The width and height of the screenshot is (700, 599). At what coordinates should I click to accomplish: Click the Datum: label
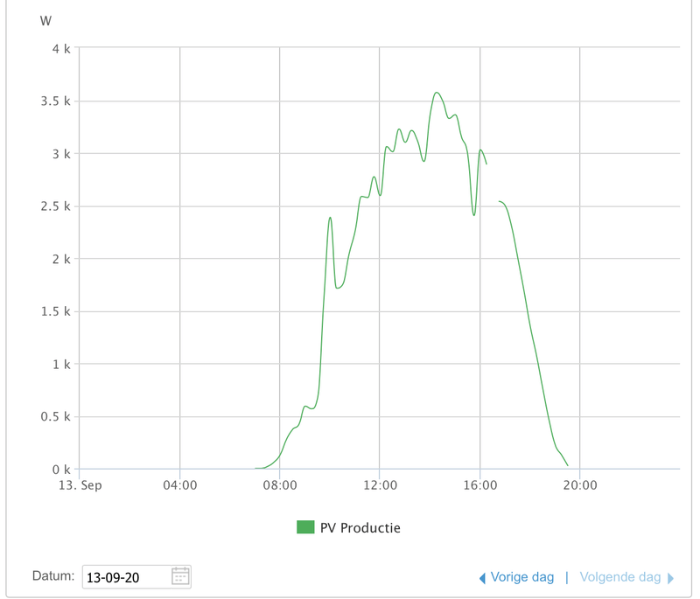[53, 575]
